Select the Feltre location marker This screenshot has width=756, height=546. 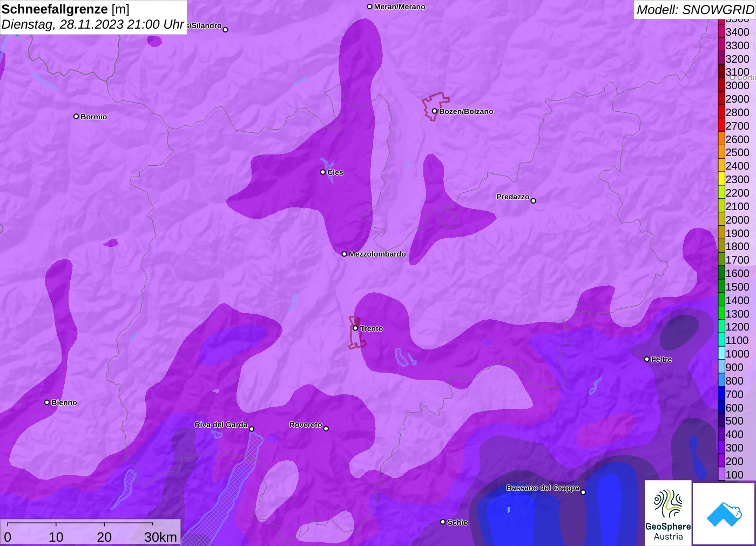647,359
